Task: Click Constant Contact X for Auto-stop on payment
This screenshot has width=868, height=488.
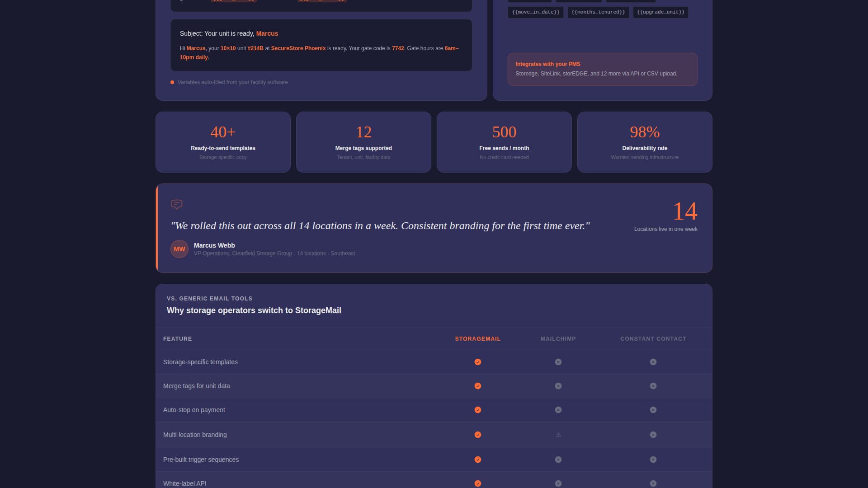Action: tap(653, 410)
